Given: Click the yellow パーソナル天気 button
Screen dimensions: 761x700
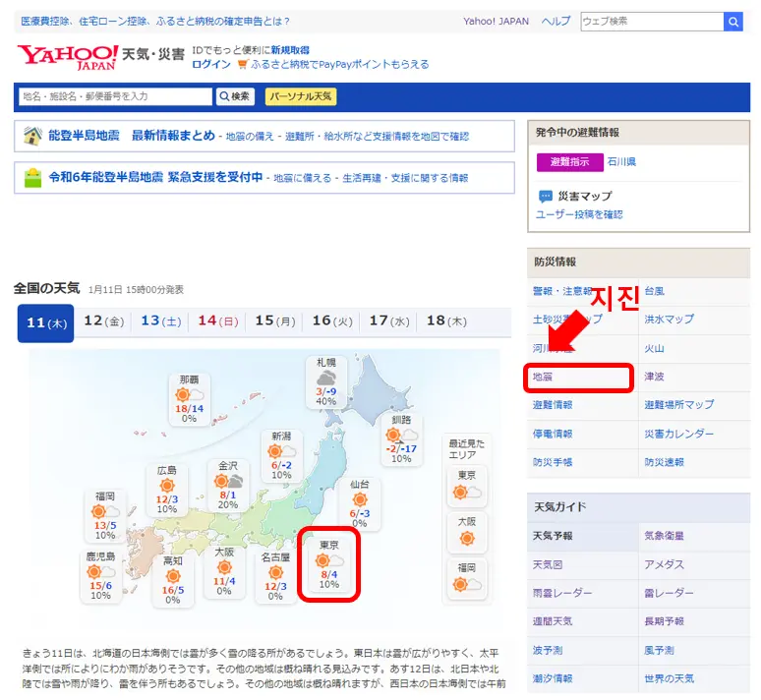Looking at the screenshot, I should [301, 96].
